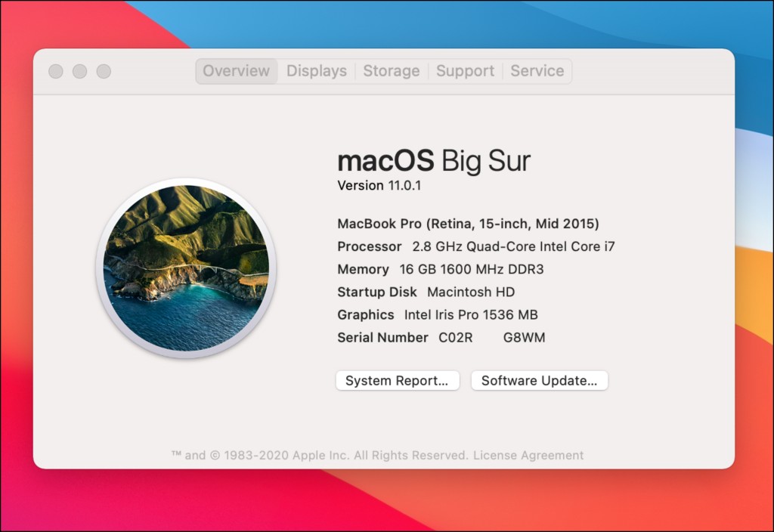Close the About This Mac window

click(56, 72)
